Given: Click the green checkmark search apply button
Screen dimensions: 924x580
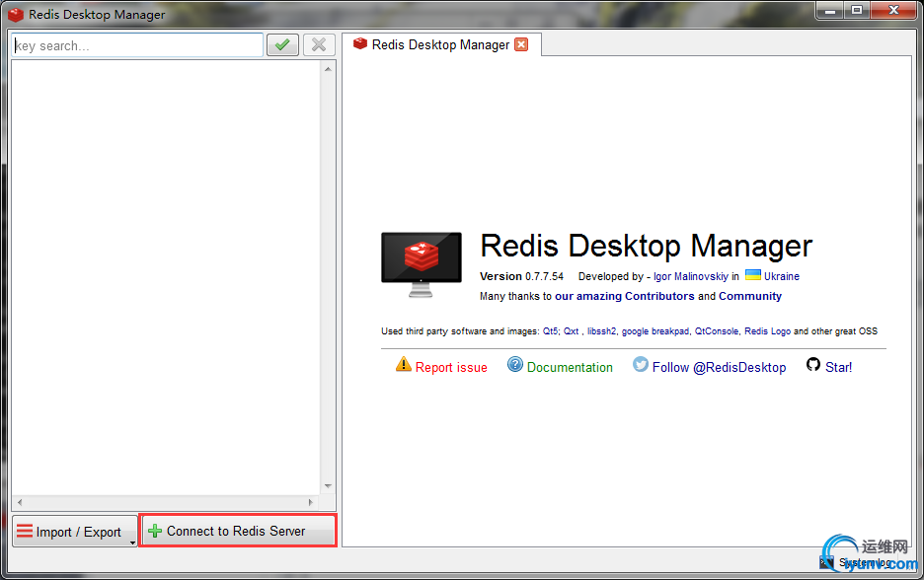Looking at the screenshot, I should pyautogui.click(x=282, y=44).
